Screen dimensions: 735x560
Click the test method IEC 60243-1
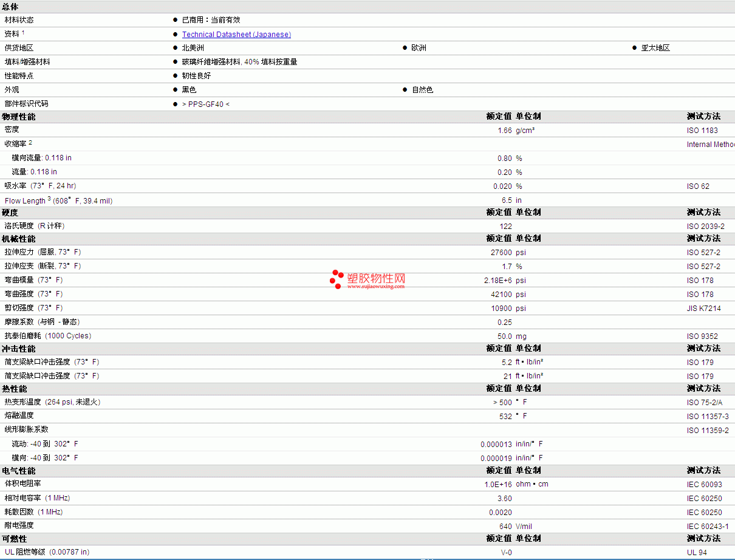click(708, 527)
